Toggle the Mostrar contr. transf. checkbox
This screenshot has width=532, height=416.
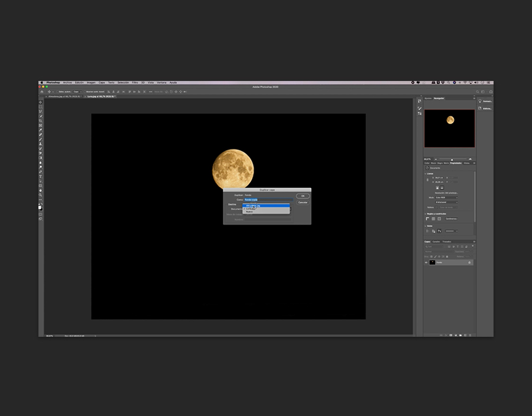85,92
